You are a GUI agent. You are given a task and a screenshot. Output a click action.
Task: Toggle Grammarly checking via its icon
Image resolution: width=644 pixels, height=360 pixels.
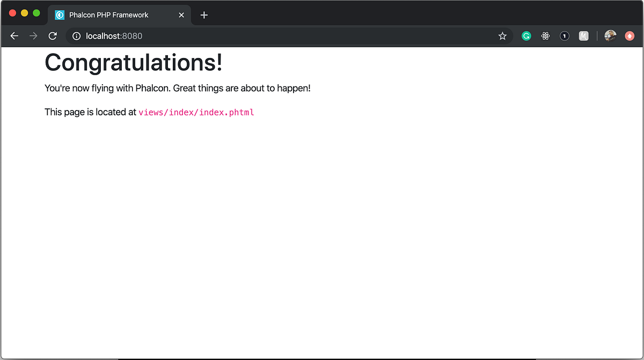click(x=526, y=36)
